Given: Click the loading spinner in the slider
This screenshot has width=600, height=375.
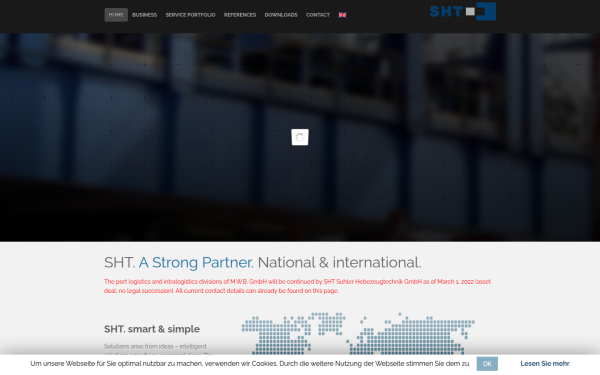Looking at the screenshot, I should 300,137.
